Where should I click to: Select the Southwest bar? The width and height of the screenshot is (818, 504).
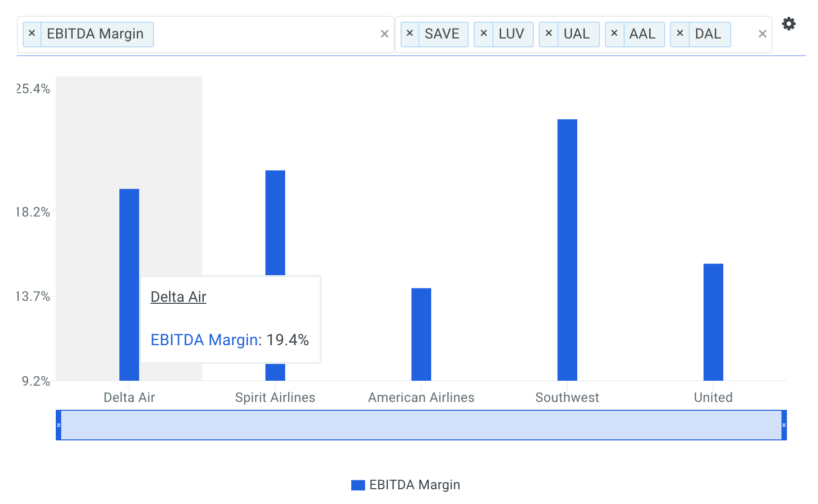click(x=567, y=250)
